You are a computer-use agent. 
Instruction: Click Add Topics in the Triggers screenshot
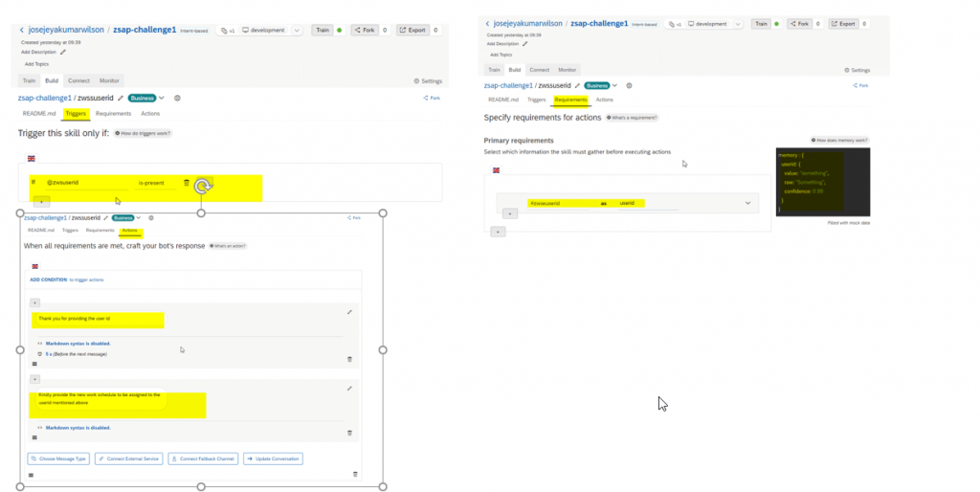click(x=36, y=64)
